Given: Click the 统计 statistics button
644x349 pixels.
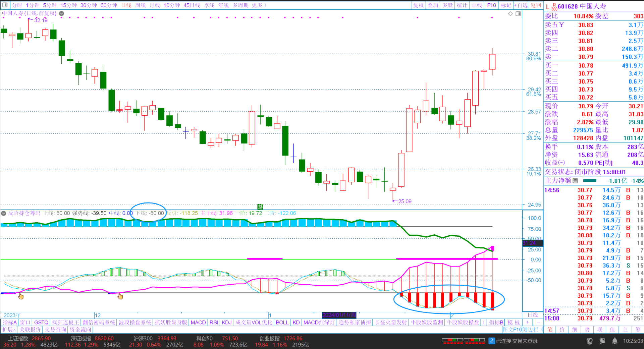Looking at the screenshot, I should [462, 5].
